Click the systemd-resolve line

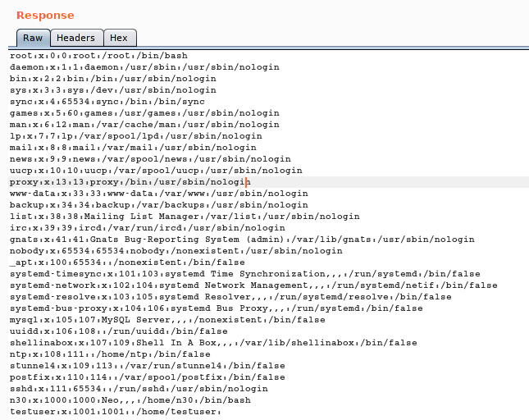(x=230, y=297)
